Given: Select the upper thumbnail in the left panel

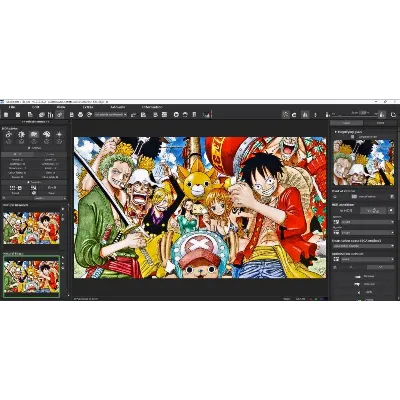Looking at the screenshot, I should coord(32,228).
